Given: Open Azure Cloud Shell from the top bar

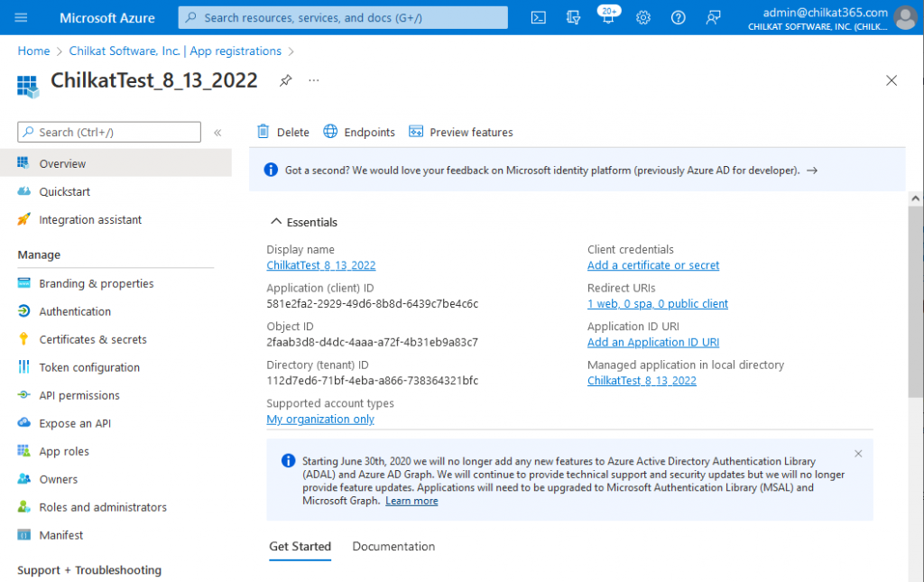Looking at the screenshot, I should (538, 17).
